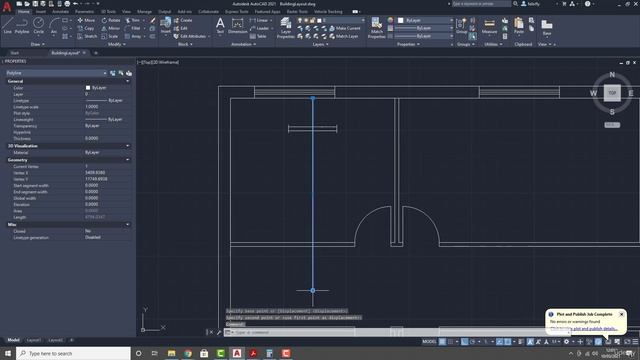Click the Copy tool
The height and width of the screenshot is (360, 640).
click(86, 28)
